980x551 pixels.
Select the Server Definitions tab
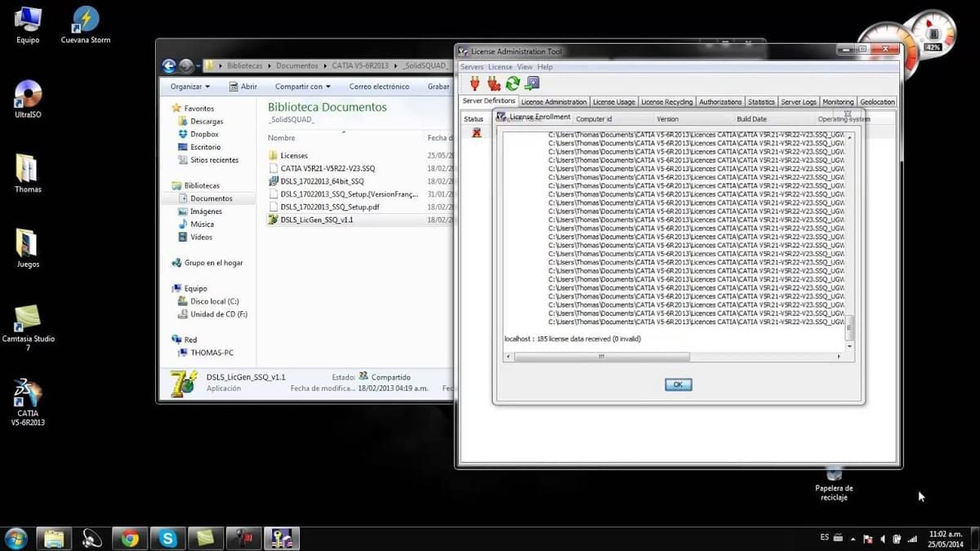click(488, 101)
